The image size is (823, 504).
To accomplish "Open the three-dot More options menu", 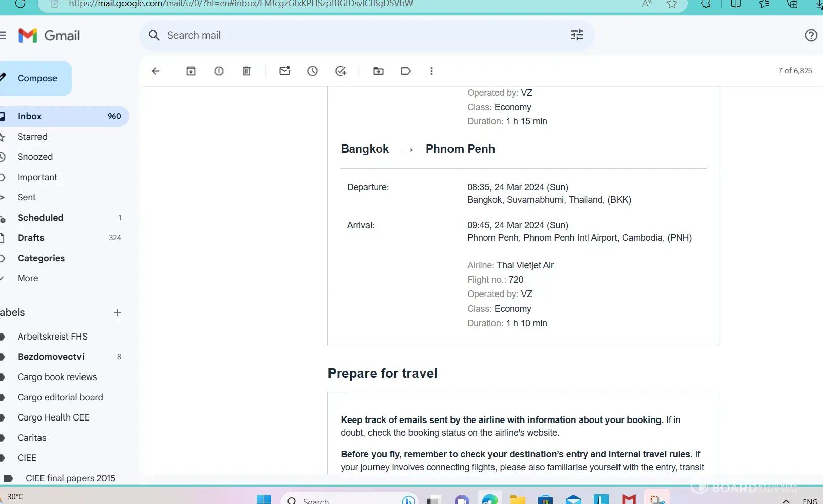I will [431, 71].
